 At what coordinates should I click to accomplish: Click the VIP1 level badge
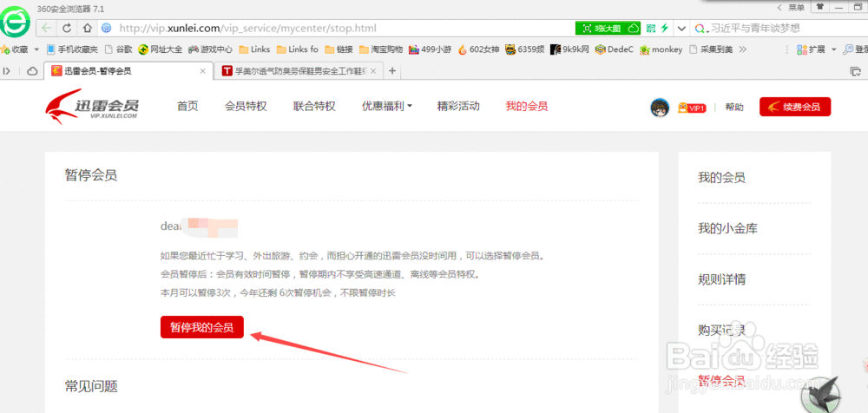point(692,108)
